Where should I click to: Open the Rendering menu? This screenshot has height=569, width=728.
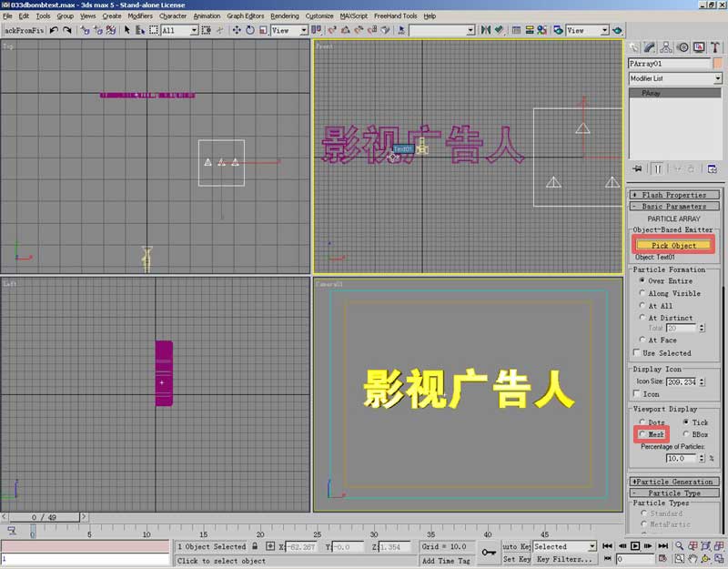(x=284, y=15)
